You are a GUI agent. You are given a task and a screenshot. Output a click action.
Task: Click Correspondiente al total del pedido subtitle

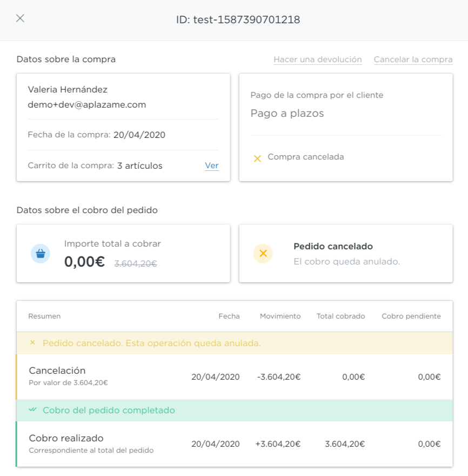[91, 451]
